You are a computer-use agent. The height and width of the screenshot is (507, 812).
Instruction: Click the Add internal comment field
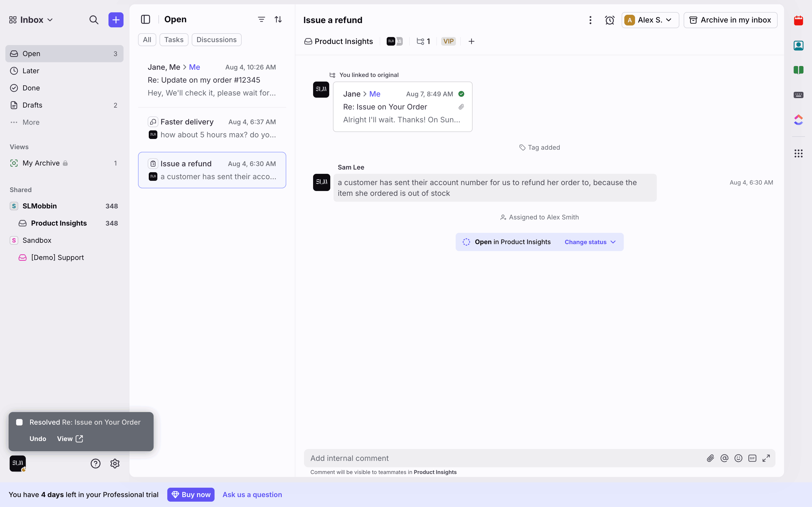pos(503,458)
